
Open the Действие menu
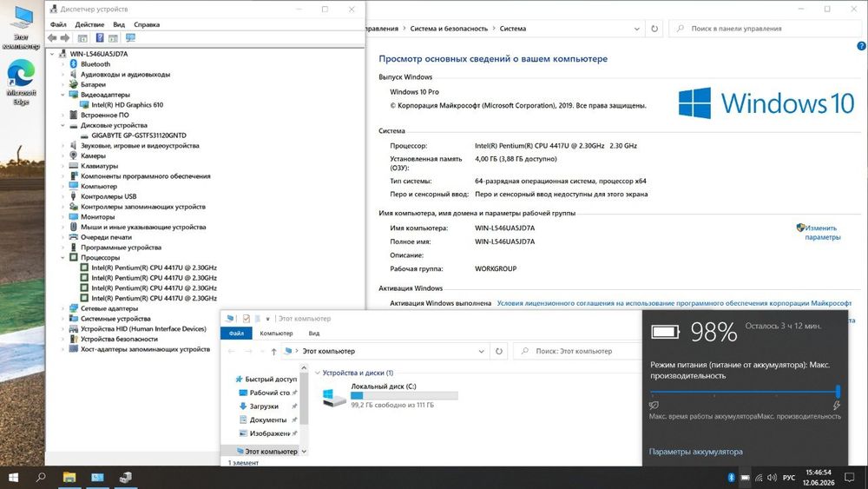tap(89, 24)
